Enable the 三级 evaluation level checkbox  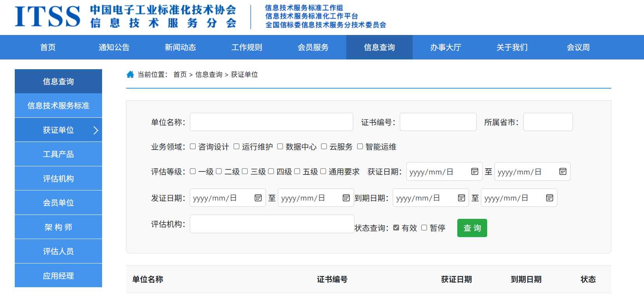point(245,171)
